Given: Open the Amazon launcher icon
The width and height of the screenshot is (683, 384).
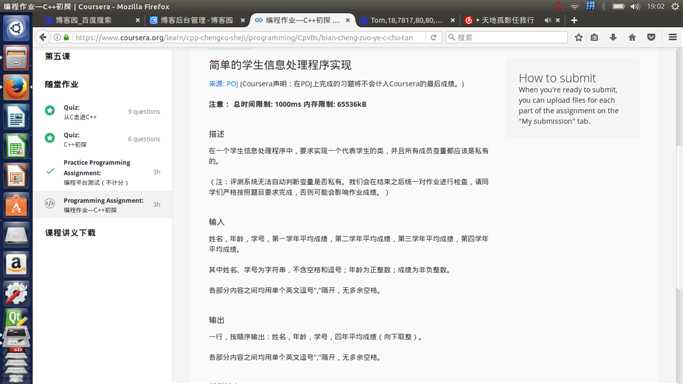Looking at the screenshot, I should tap(16, 264).
